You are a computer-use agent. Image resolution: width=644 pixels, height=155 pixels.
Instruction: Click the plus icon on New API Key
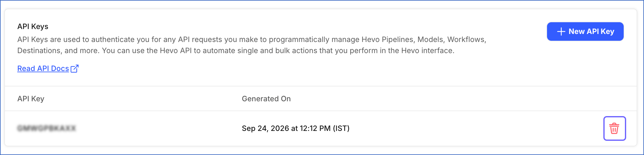click(561, 31)
